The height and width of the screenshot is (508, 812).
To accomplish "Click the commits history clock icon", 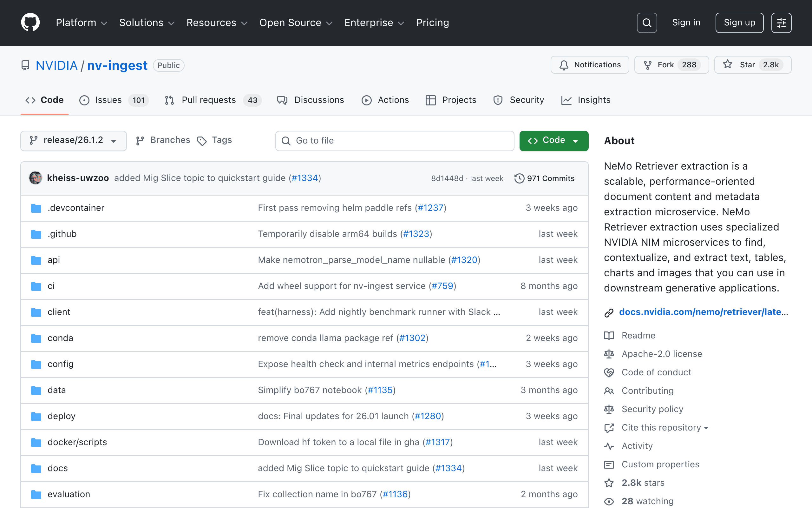I will click(x=519, y=178).
